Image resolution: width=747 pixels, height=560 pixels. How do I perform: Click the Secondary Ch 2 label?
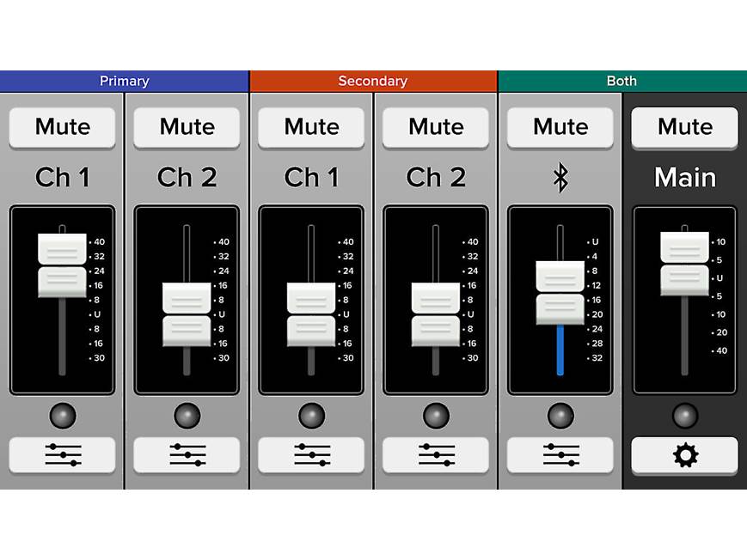tap(436, 178)
